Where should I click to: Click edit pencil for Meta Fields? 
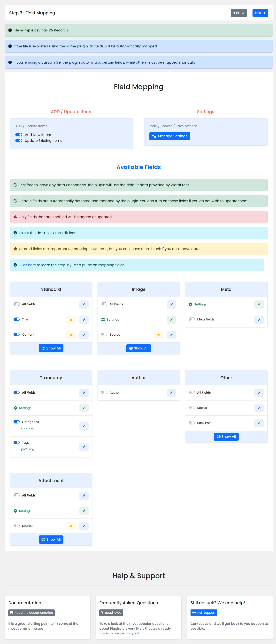coord(259,319)
